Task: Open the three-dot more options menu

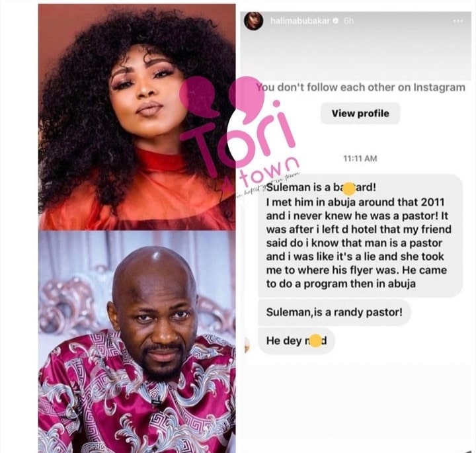Action: [457, 21]
